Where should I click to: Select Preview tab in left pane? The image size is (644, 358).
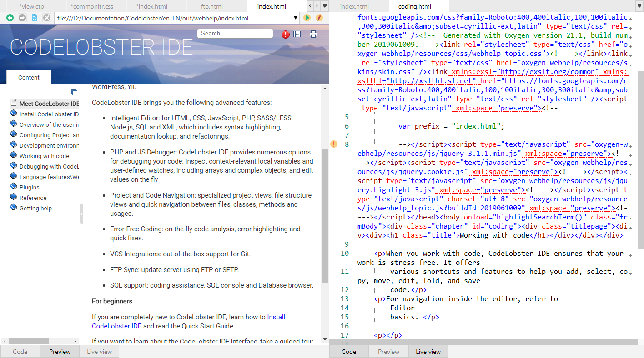(60, 352)
